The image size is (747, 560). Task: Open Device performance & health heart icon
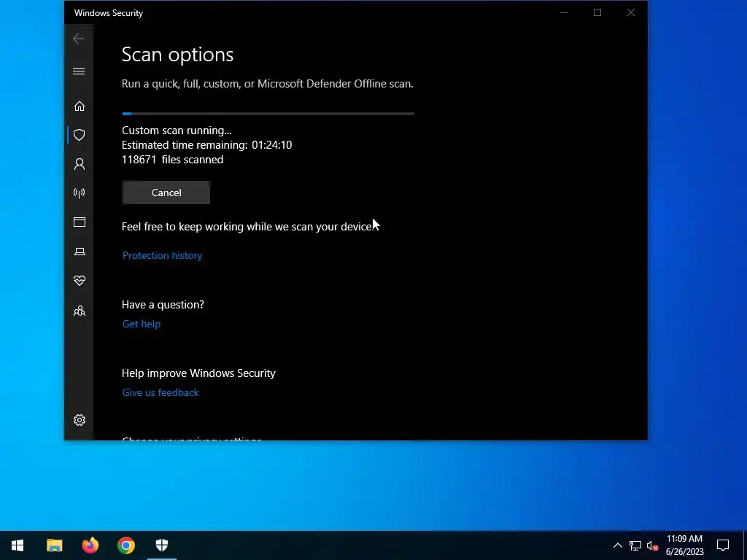80,281
